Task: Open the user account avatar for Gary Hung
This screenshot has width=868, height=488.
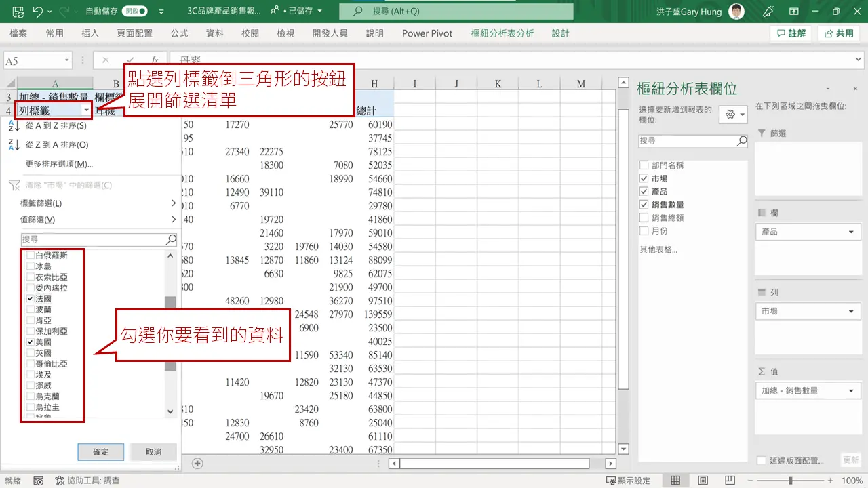Action: click(x=736, y=12)
